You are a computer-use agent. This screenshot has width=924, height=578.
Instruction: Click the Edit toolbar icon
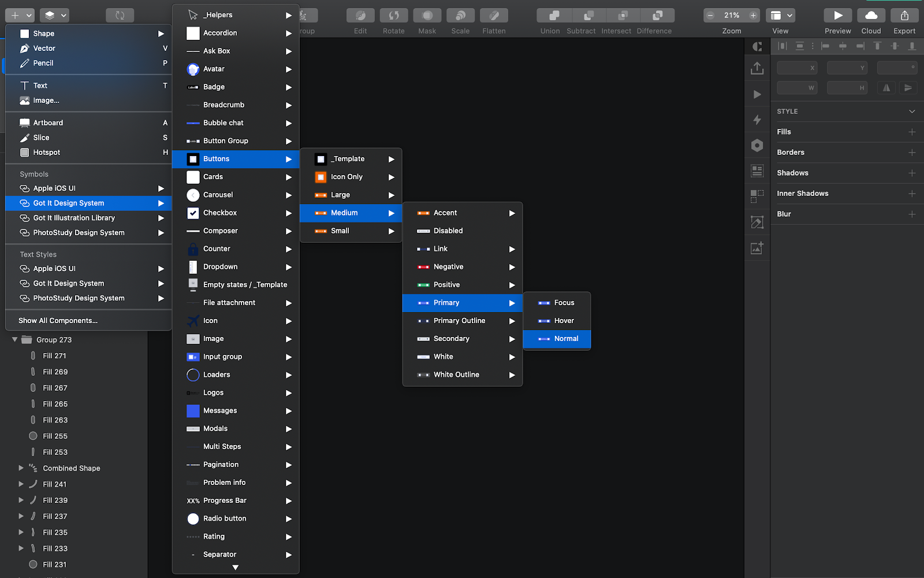tap(360, 16)
